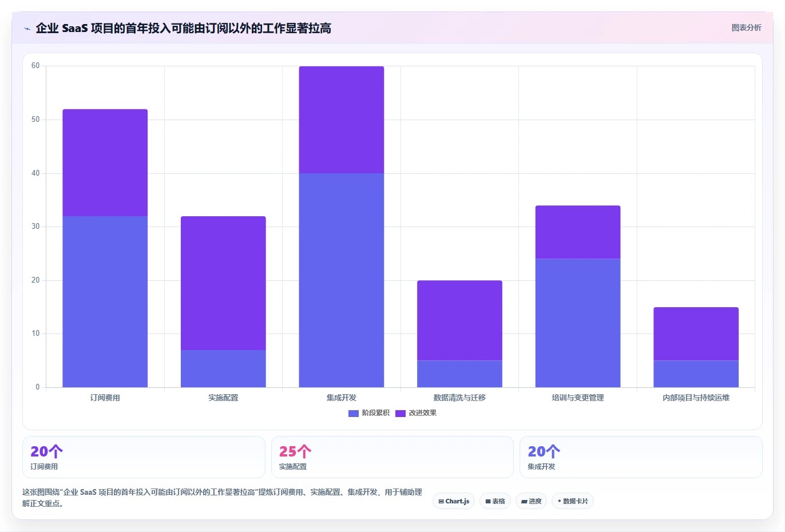Click the 实施配置 caption in the stat card

coord(293,467)
